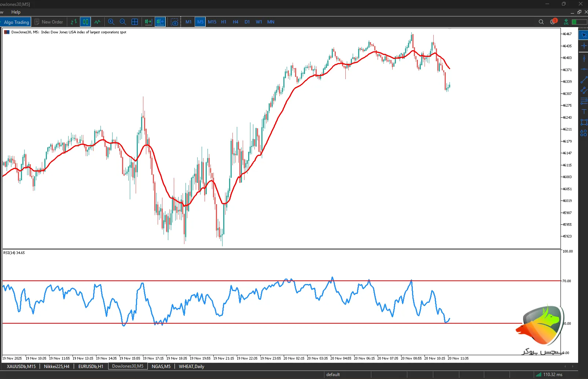Toggle Algo Trading on or off
This screenshot has height=379, width=588.
pos(16,22)
